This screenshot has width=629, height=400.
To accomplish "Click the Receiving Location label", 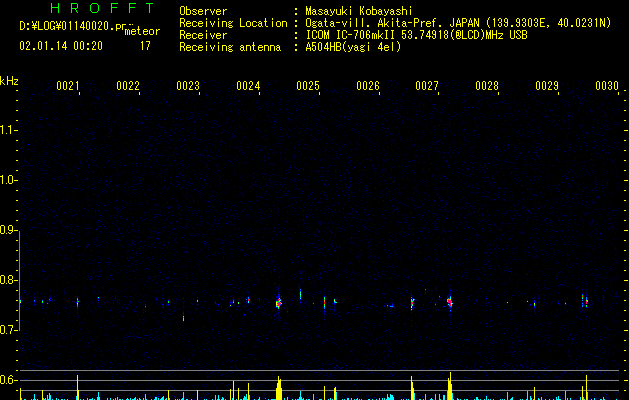I will click(233, 23).
